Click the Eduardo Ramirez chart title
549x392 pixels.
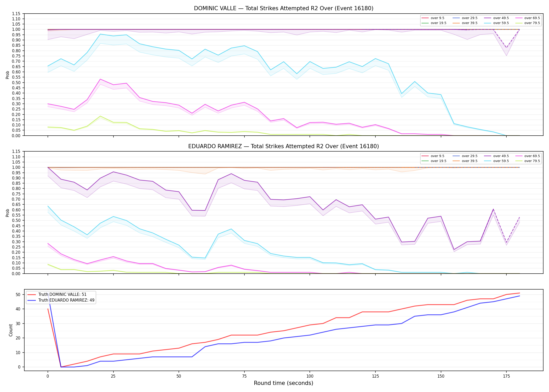(x=283, y=146)
